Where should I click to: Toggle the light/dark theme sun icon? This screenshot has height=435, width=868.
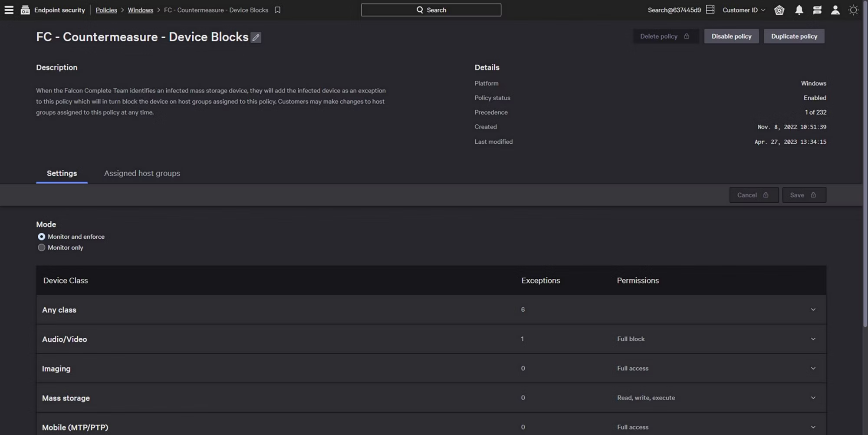(x=853, y=10)
